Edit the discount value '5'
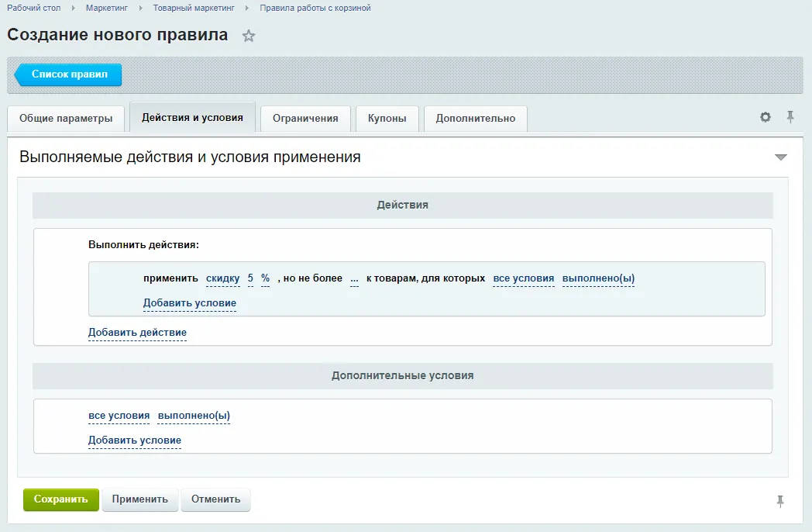Image resolution: width=812 pixels, height=532 pixels. 250,278
